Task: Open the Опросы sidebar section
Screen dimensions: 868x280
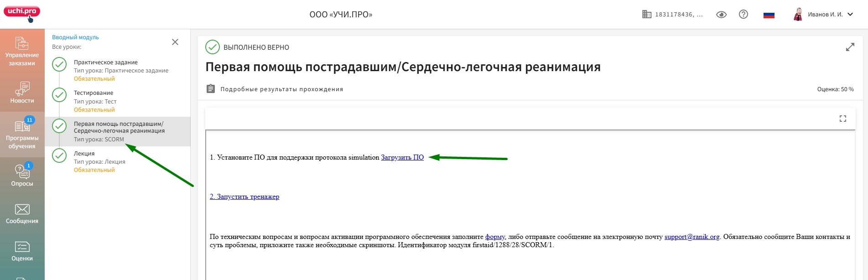Action: point(22,176)
